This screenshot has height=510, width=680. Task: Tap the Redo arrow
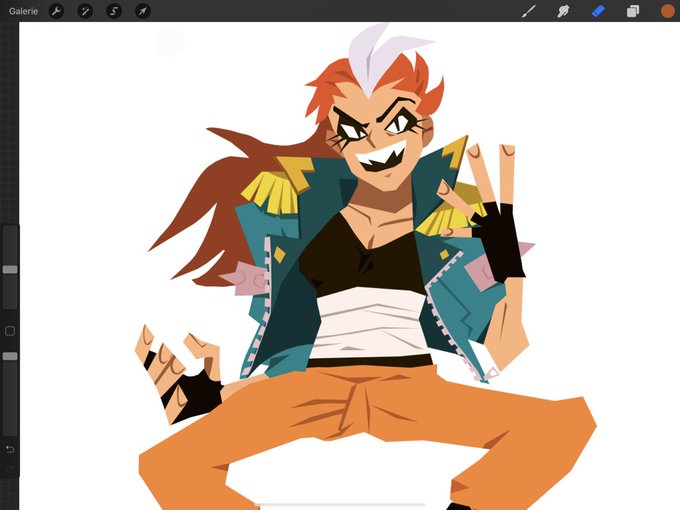(10, 468)
